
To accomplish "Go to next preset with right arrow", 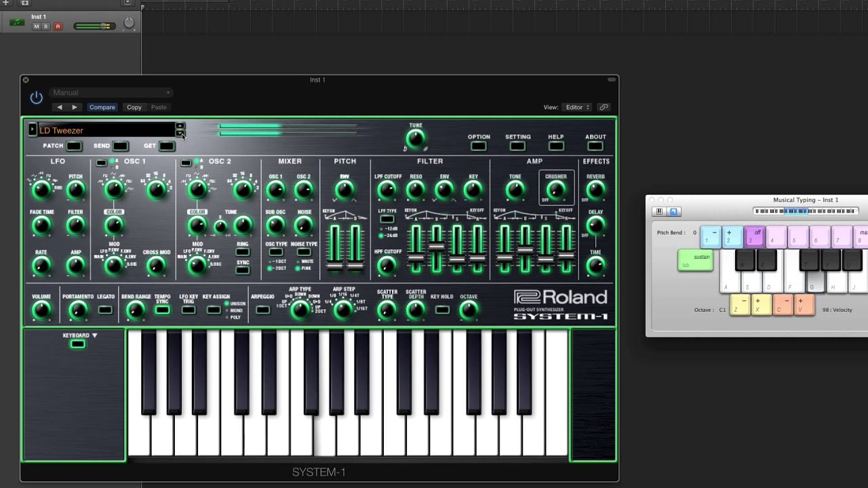I will coord(75,107).
